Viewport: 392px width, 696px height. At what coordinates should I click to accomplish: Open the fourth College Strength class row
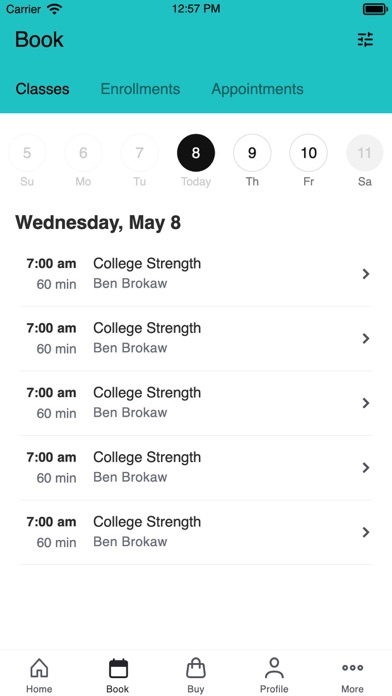(x=196, y=468)
